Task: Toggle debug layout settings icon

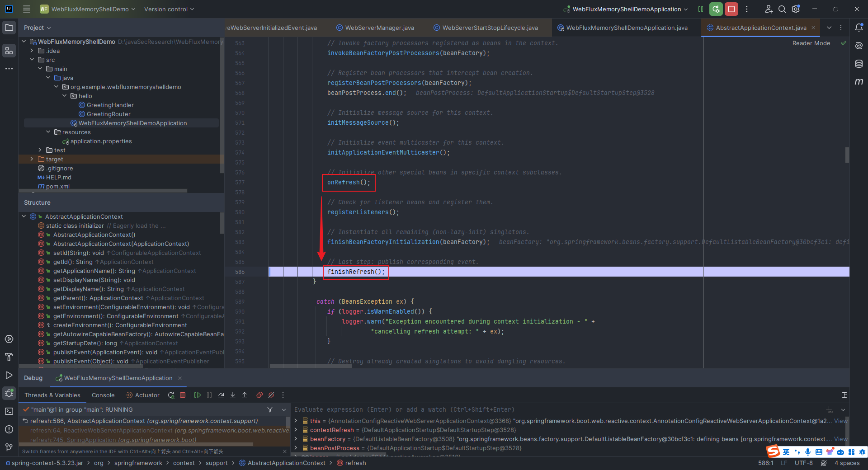Action: point(844,395)
